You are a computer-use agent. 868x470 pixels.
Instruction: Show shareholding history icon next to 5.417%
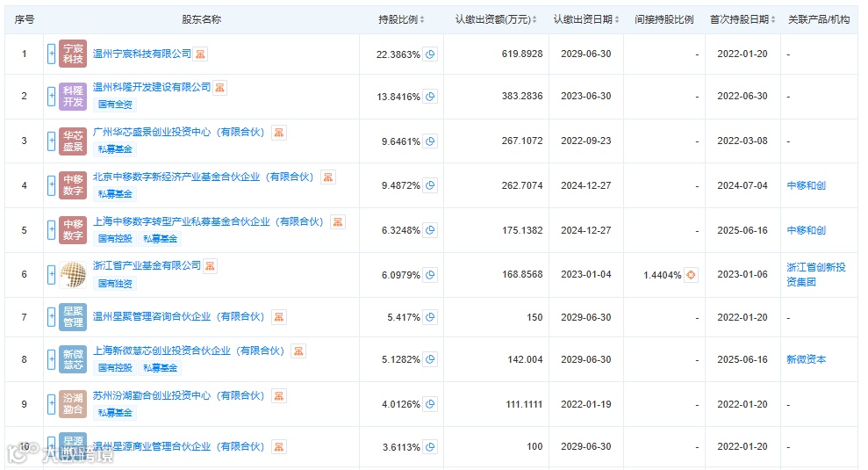click(x=430, y=317)
